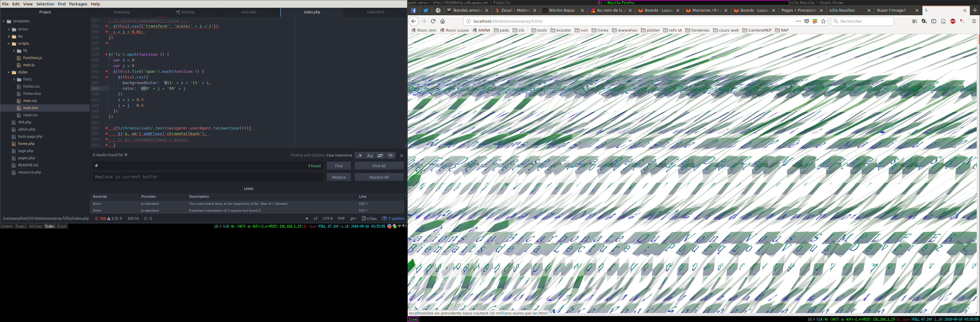Image resolution: width=980 pixels, height=322 pixels.
Task: Toggle whole word search option
Action: point(390,156)
